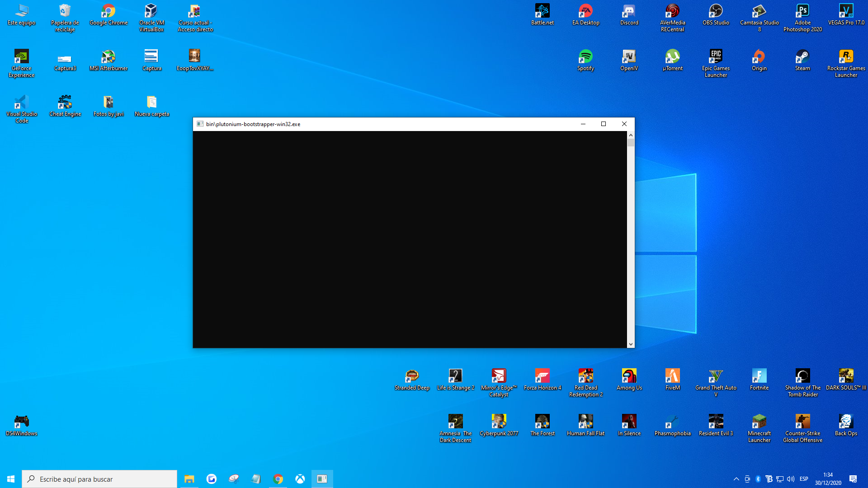Select the In Silence desktop icon
The image size is (868, 488).
(629, 426)
